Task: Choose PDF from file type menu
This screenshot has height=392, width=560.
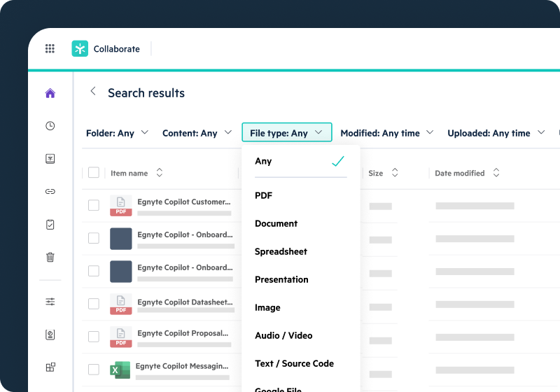Action: tap(264, 196)
